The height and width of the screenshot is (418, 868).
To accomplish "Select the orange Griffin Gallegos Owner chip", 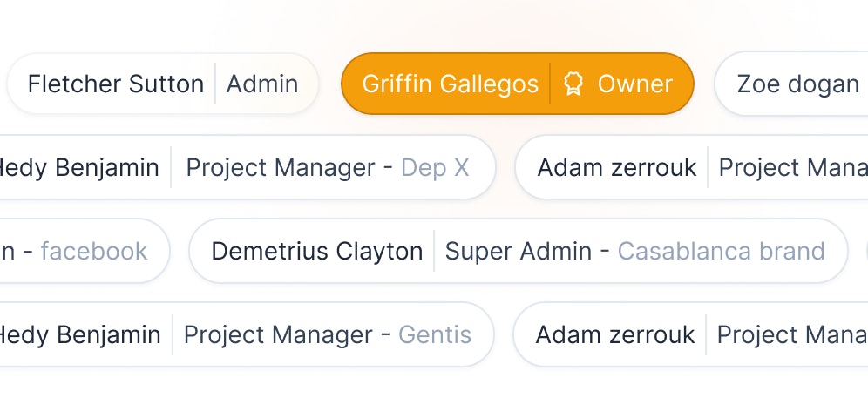I will (x=518, y=84).
